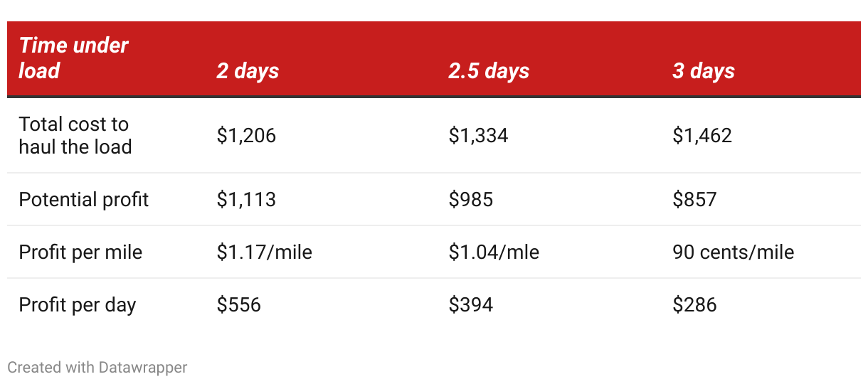Click the 'Total cost to haul the load' row label
This screenshot has height=384, width=868.
pos(75,135)
